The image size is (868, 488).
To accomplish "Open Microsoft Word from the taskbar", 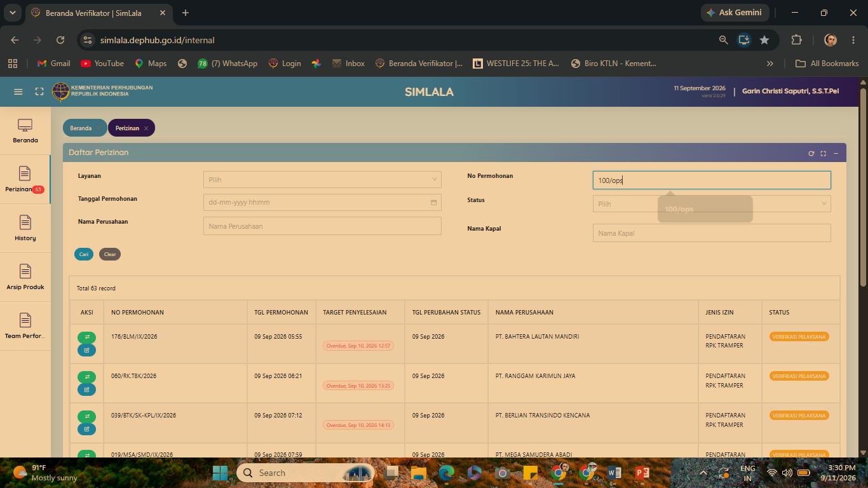I will (614, 473).
